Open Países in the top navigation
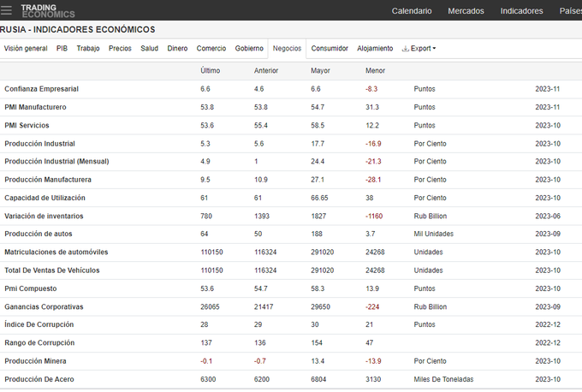 tap(571, 11)
